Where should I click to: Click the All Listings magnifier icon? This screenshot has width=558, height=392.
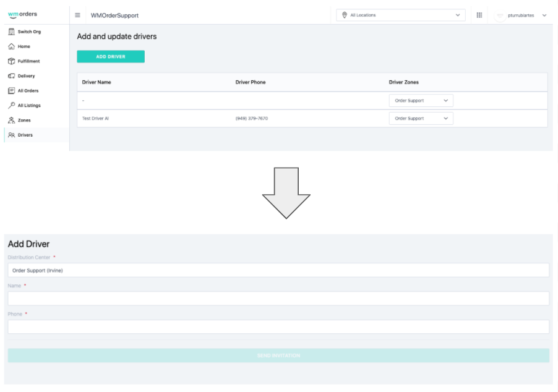[11, 105]
